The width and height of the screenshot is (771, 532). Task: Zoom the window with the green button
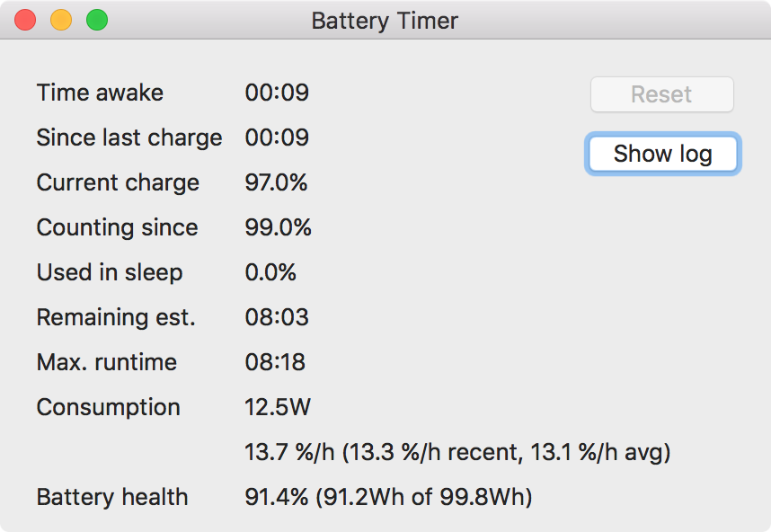[x=97, y=20]
